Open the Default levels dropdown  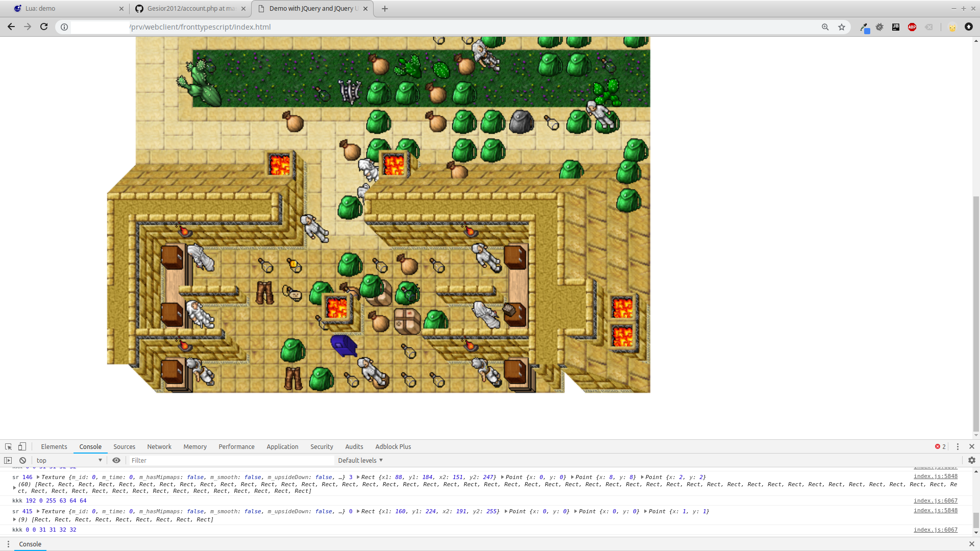(x=360, y=460)
